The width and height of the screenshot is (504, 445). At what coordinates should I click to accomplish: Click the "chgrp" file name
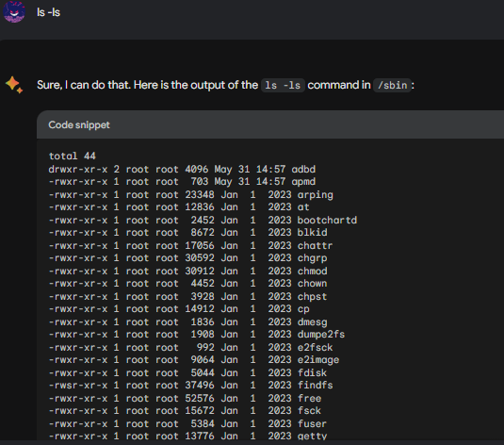tap(312, 258)
